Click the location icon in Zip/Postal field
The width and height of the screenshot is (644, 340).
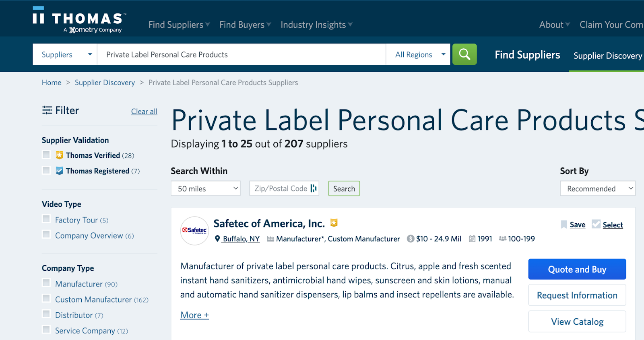pos(314,188)
